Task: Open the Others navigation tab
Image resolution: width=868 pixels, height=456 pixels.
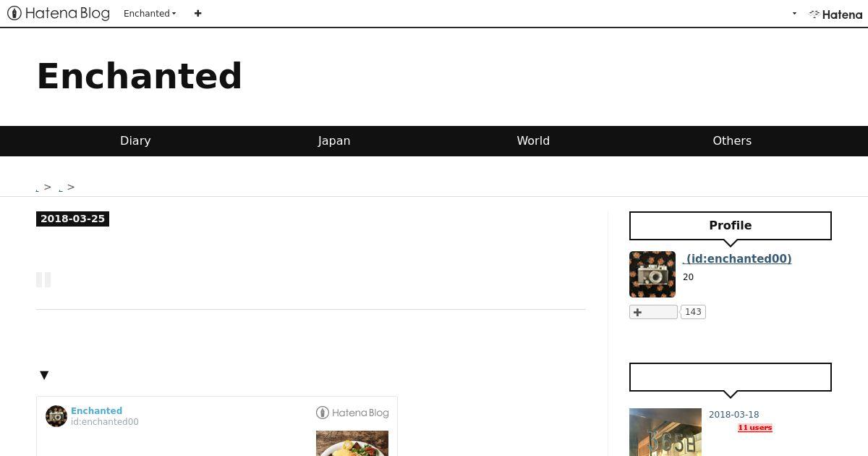Action: [732, 141]
